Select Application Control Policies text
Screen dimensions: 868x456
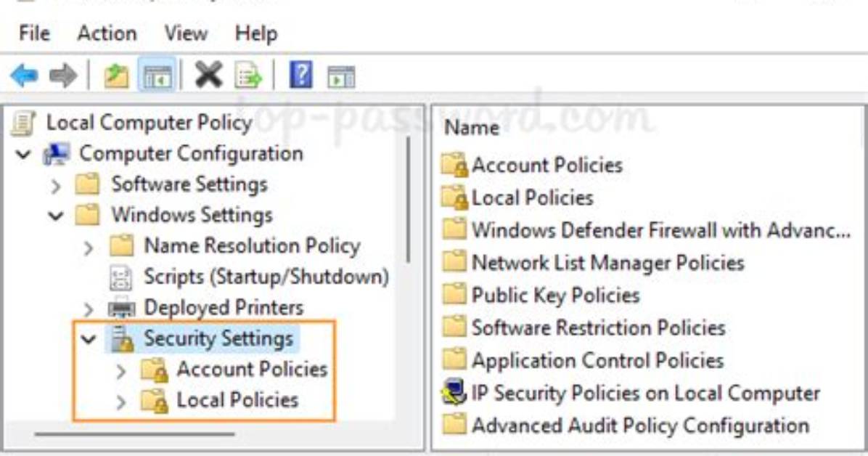point(597,360)
